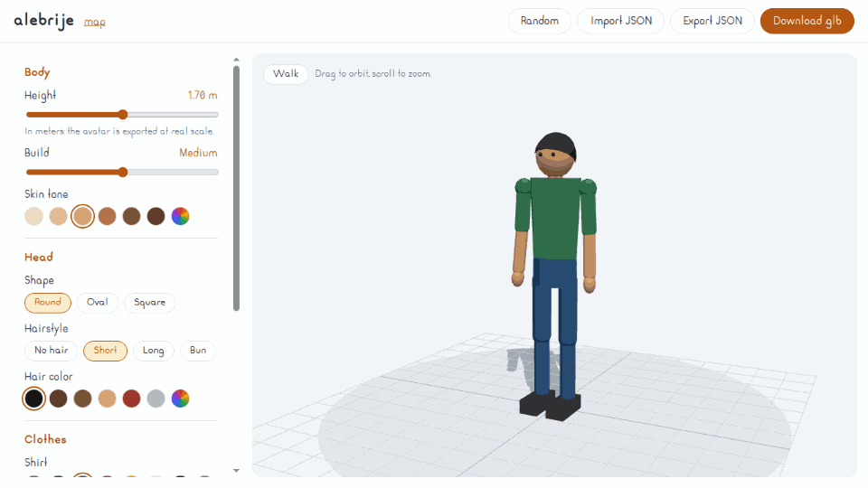This screenshot has width=868, height=488.
Task: Select the darkest brown skin tone swatch
Action: [x=156, y=216]
